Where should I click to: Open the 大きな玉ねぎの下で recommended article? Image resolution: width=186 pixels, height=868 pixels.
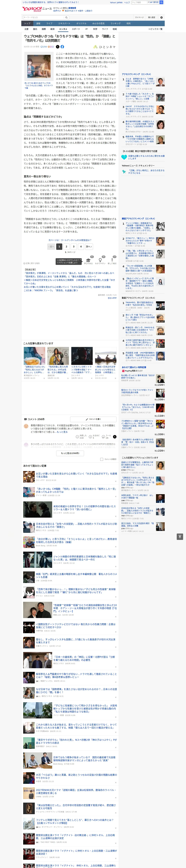76,475
